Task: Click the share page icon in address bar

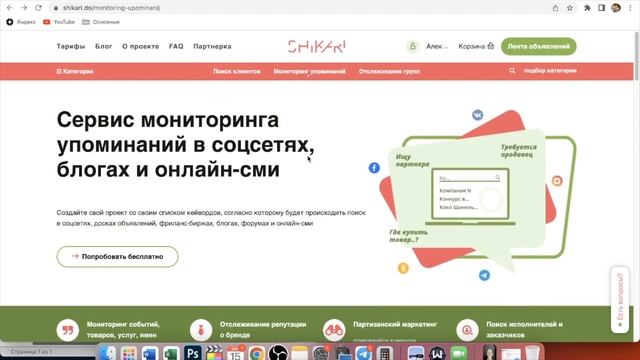Action: pos(556,8)
